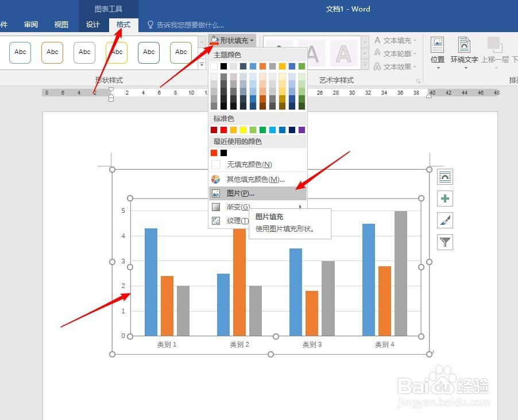
Task: Click the 类别 3 axis label
Action: [312, 344]
